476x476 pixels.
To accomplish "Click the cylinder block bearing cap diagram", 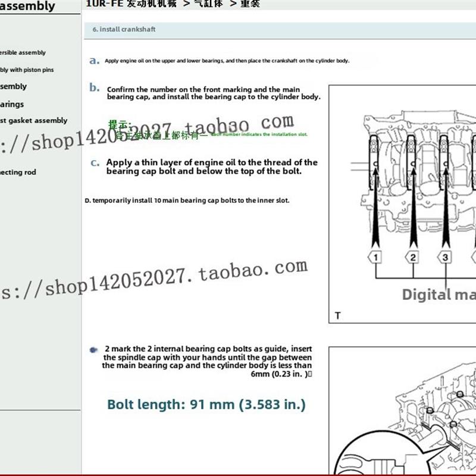I will pyautogui.click(x=403, y=204).
